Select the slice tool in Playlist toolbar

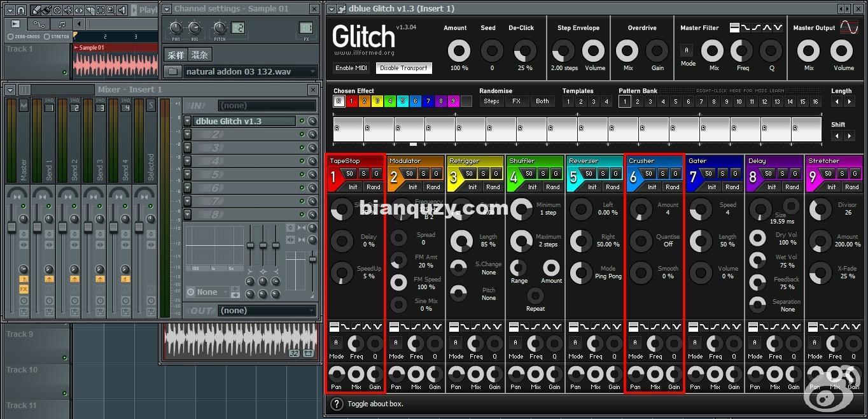coord(89,10)
